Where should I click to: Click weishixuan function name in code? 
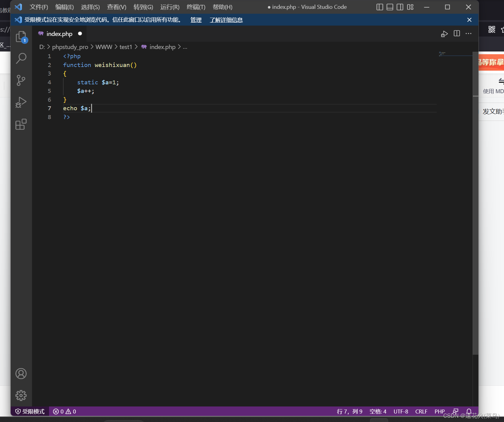(x=112, y=65)
